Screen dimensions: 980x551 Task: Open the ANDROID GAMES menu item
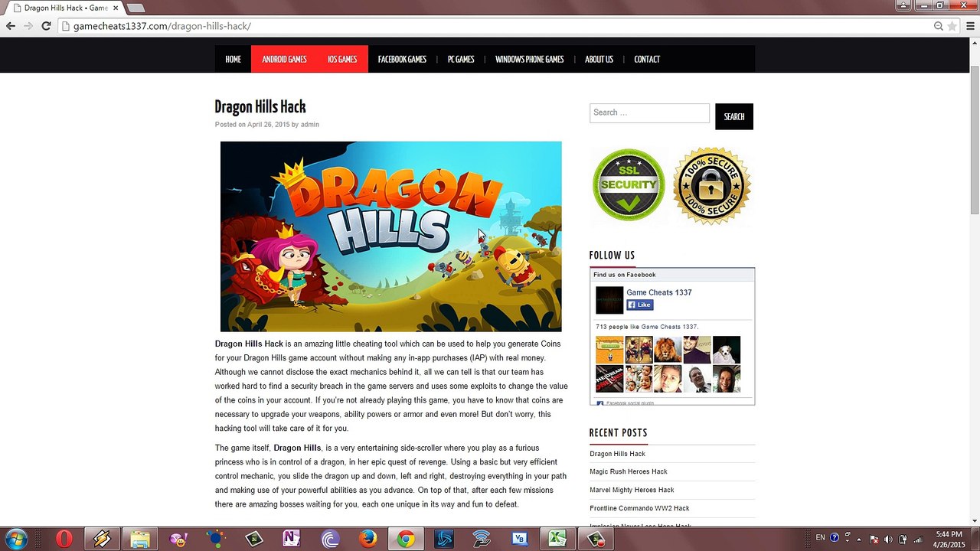click(x=284, y=59)
